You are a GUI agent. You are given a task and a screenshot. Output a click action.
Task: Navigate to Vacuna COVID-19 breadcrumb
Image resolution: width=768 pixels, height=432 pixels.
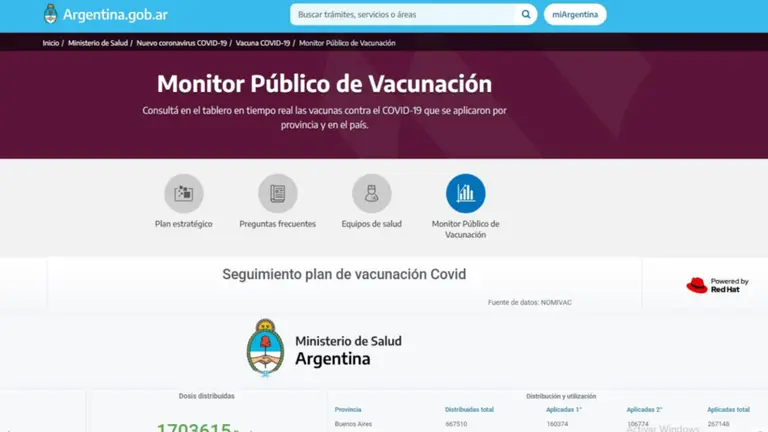click(x=263, y=43)
